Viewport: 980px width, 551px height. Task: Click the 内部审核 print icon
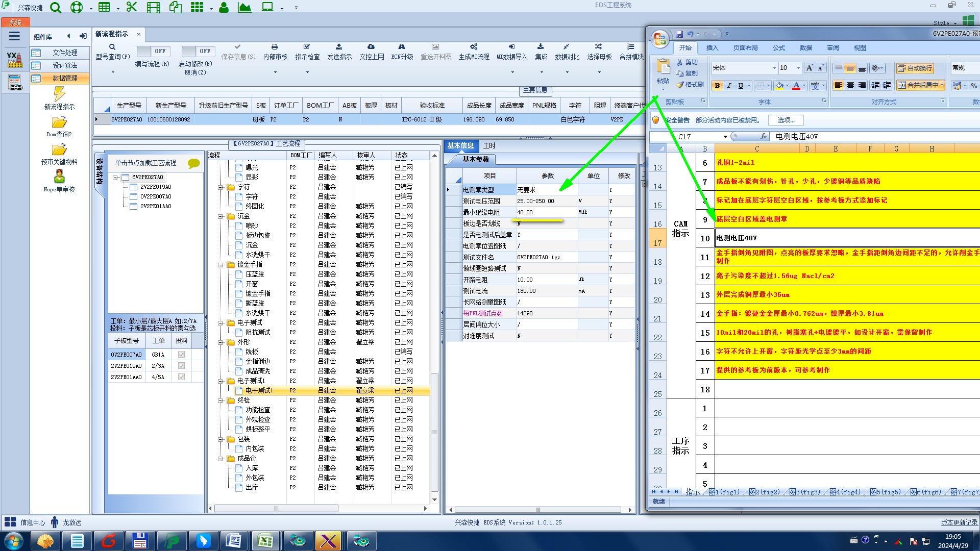click(x=275, y=47)
